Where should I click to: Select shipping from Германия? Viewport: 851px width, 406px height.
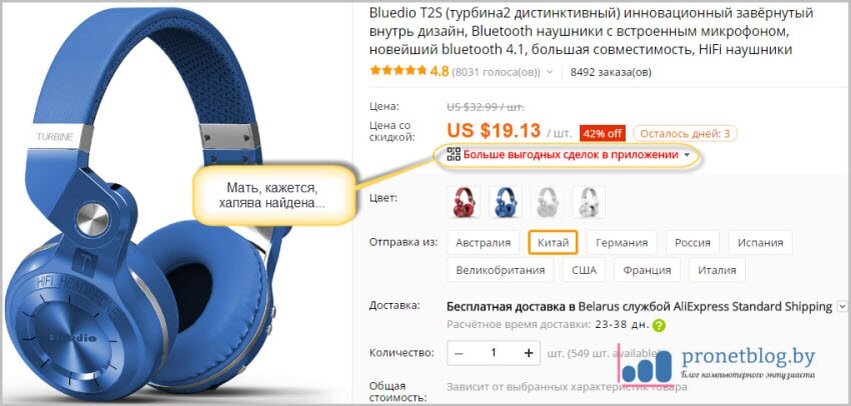[621, 243]
